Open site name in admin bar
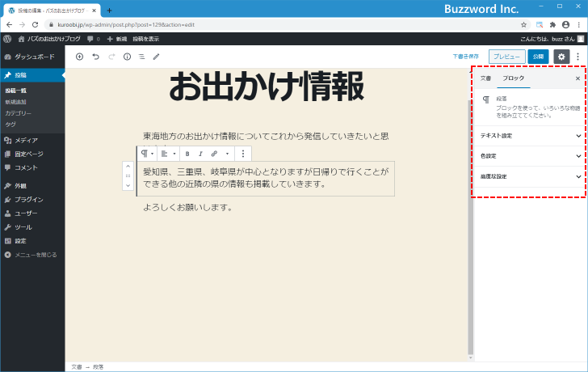Image resolution: width=588 pixels, height=372 pixels. pyautogui.click(x=48, y=39)
